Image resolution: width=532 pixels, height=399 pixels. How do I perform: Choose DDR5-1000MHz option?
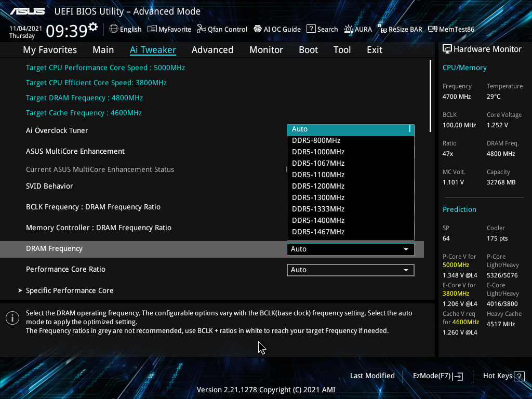(x=351, y=152)
